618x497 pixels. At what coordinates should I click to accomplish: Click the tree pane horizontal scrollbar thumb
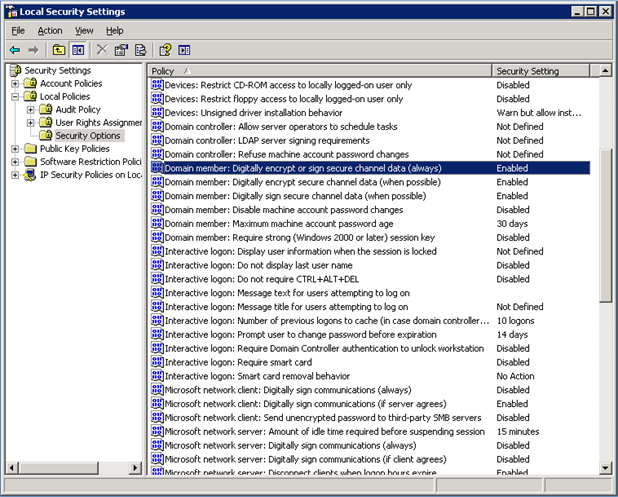click(58, 468)
